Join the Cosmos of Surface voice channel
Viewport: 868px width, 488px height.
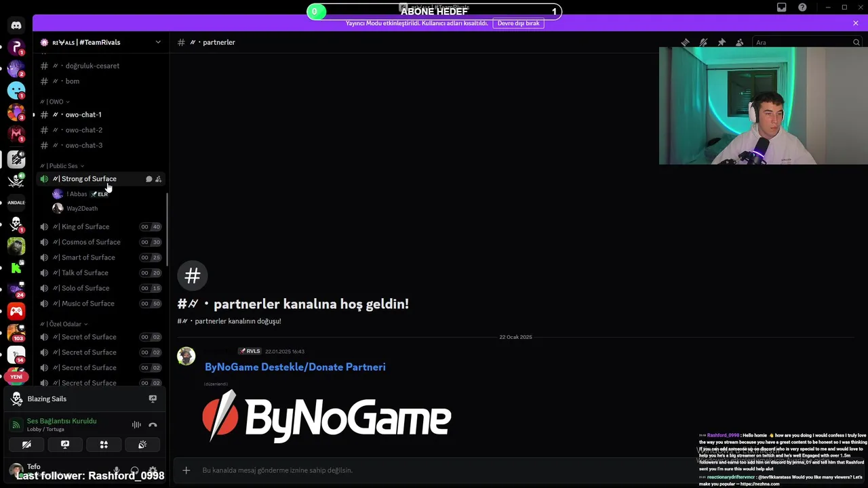(x=100, y=242)
